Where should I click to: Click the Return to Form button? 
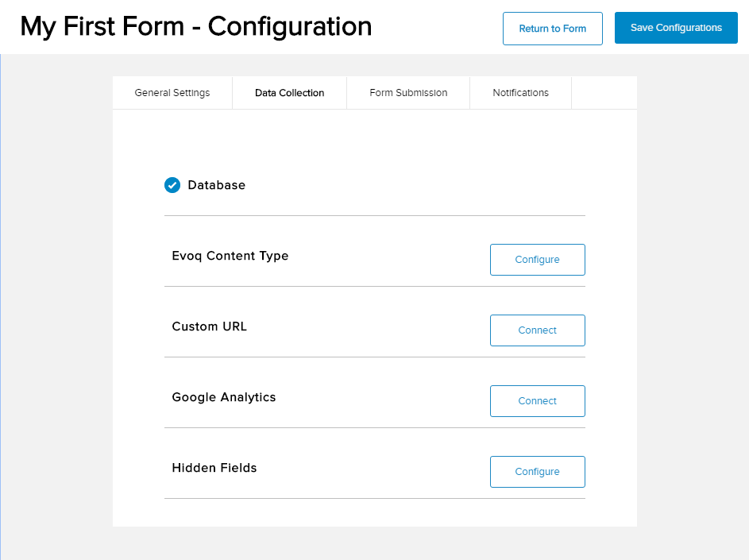(552, 29)
